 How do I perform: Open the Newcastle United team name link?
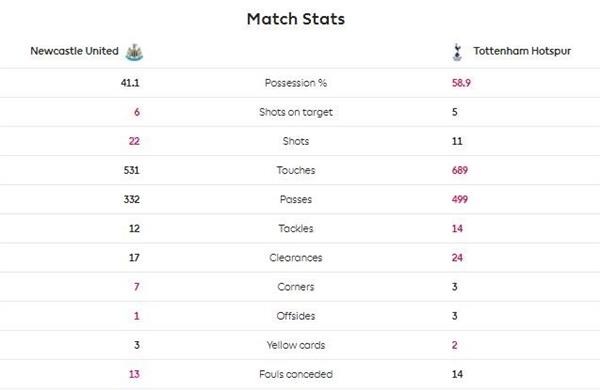tap(74, 51)
